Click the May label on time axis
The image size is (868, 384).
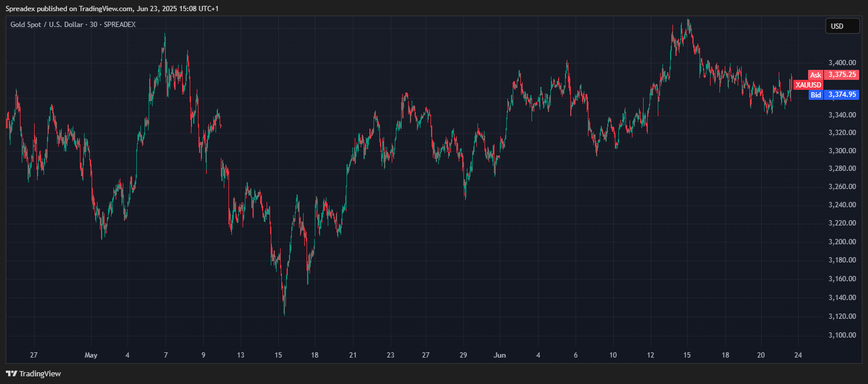click(x=90, y=355)
